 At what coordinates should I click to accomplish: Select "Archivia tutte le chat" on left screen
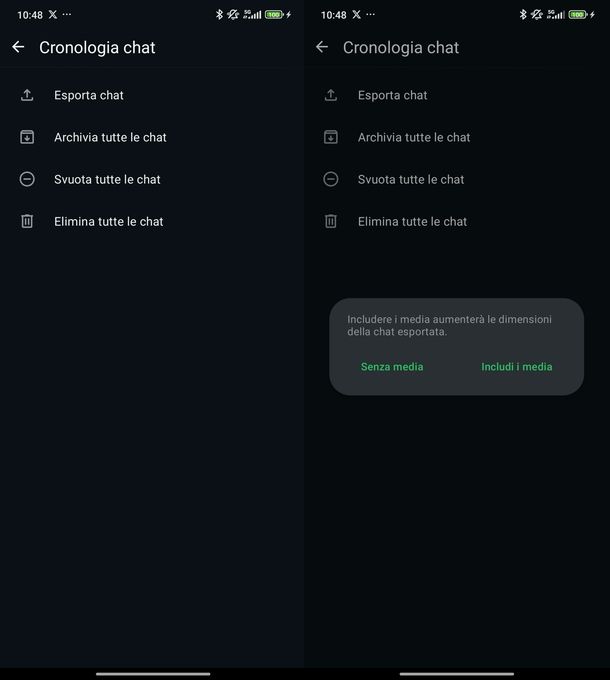[x=110, y=137]
